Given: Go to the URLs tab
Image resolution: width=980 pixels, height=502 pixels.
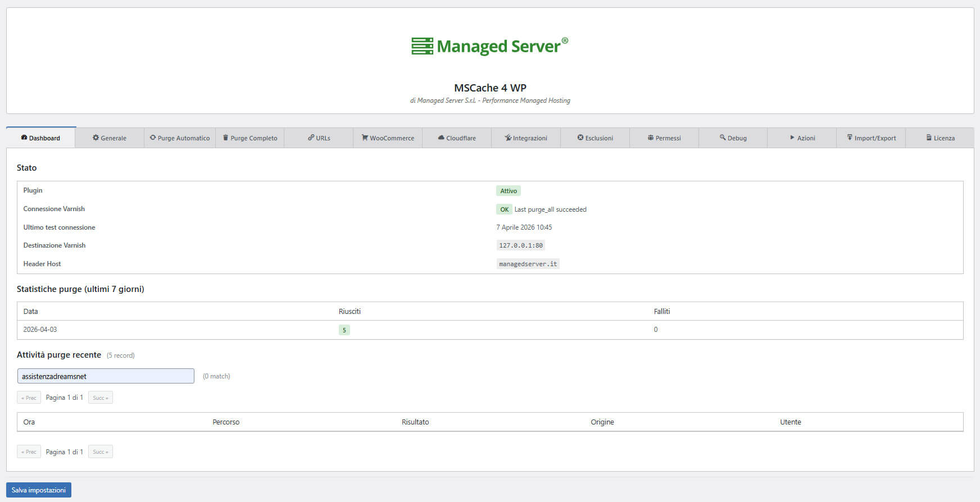Looking at the screenshot, I should [x=319, y=138].
